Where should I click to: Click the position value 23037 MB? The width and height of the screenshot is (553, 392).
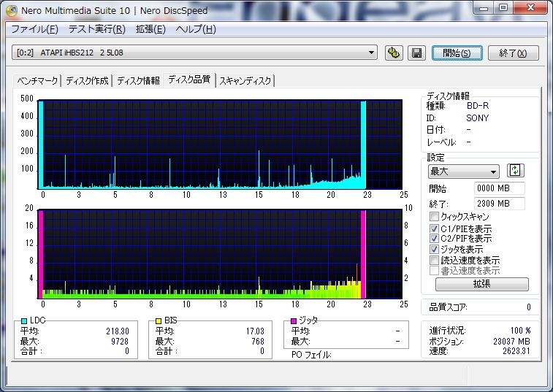tap(511, 341)
